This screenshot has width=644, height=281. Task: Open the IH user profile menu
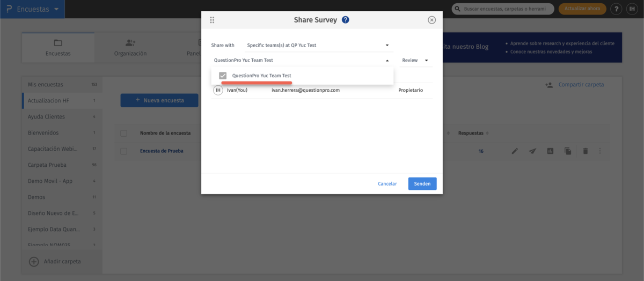click(x=632, y=9)
